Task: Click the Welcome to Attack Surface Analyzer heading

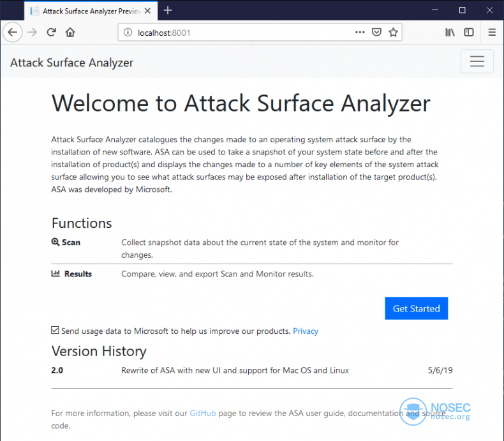Action: click(x=241, y=103)
